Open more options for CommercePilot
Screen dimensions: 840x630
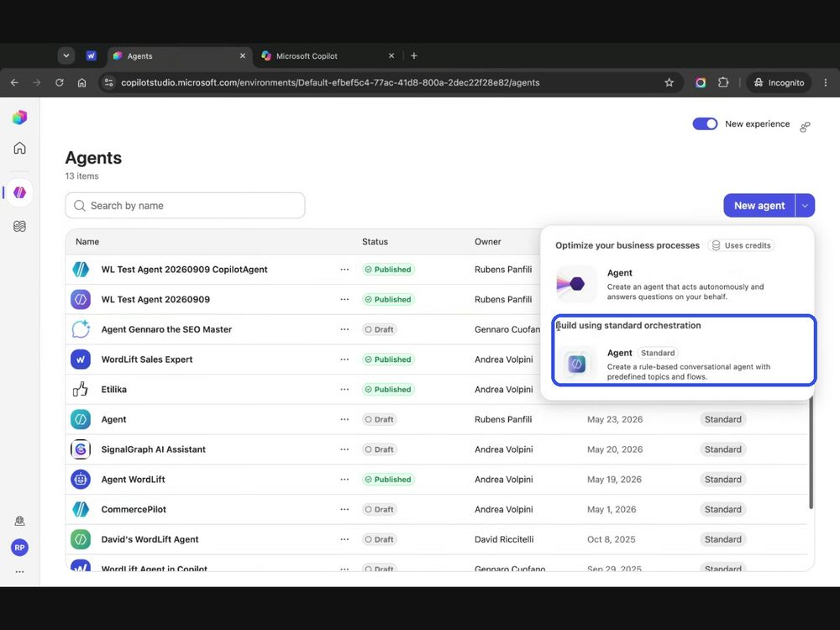pos(344,510)
